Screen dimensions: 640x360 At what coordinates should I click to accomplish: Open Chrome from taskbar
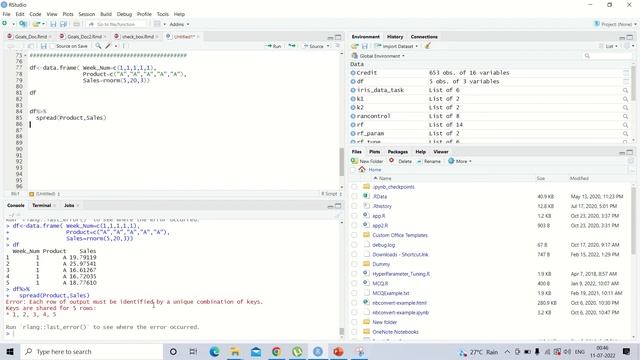click(x=276, y=351)
